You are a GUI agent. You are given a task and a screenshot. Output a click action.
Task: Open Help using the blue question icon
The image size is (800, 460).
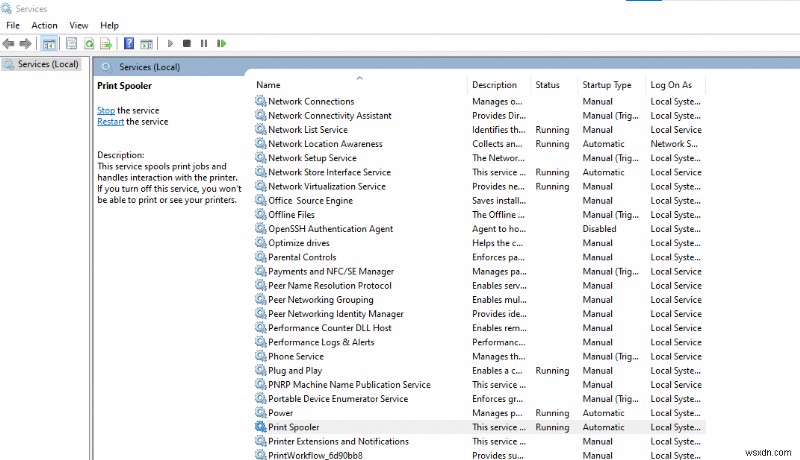point(129,44)
